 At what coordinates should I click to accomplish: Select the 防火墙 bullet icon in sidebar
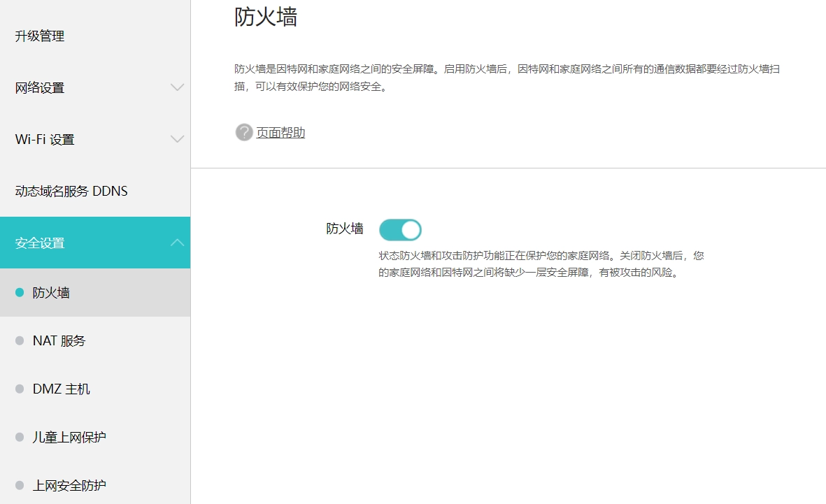[19, 292]
